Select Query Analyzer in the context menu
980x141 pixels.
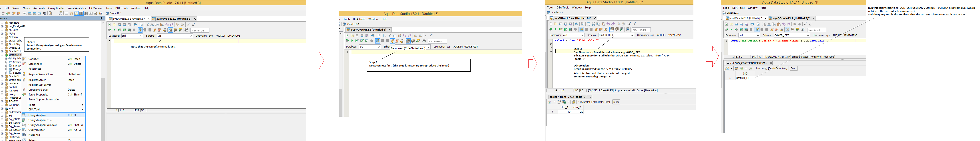tap(53, 115)
